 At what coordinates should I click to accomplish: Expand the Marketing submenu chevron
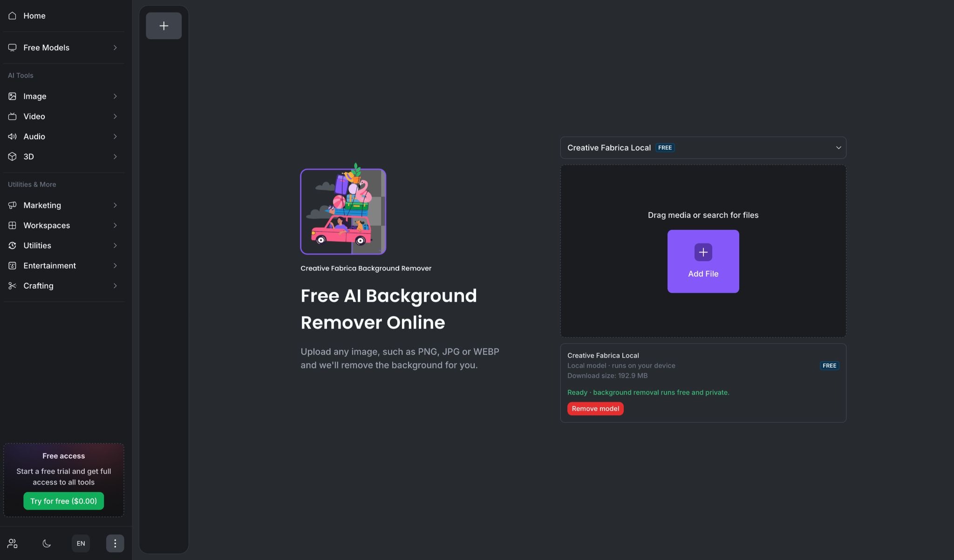click(115, 205)
